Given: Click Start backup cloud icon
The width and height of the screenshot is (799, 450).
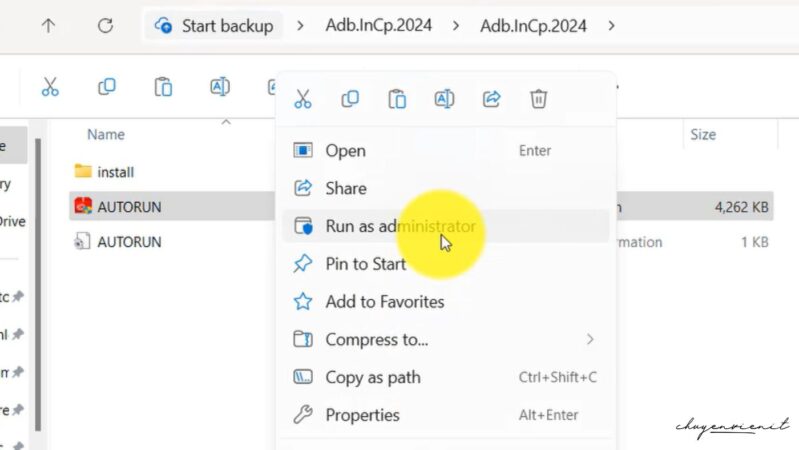Looking at the screenshot, I should point(163,25).
